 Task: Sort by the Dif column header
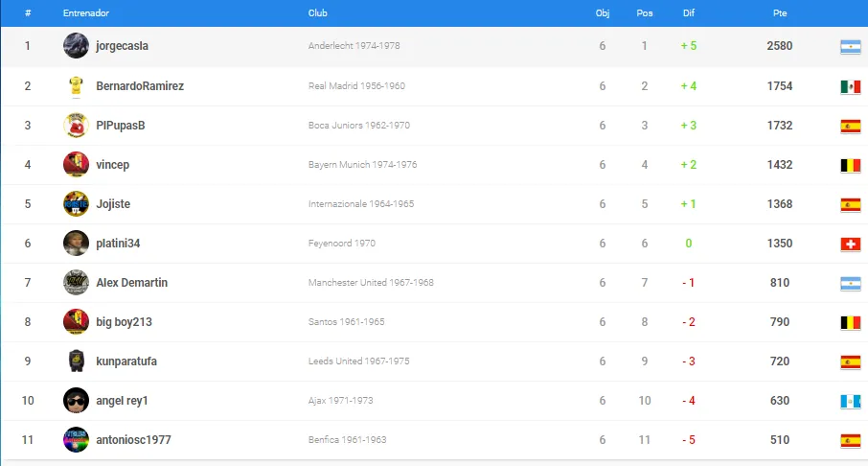[x=689, y=12]
